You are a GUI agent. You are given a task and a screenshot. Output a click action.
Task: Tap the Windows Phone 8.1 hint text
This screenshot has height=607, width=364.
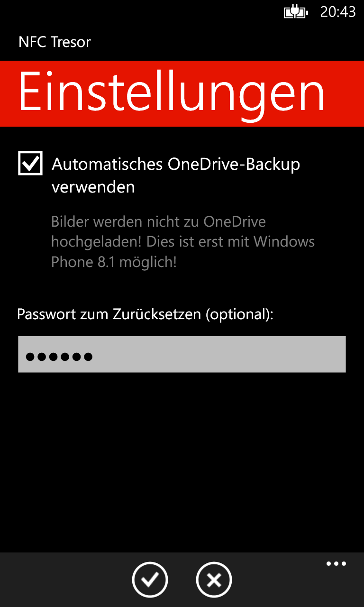pyautogui.click(x=183, y=242)
